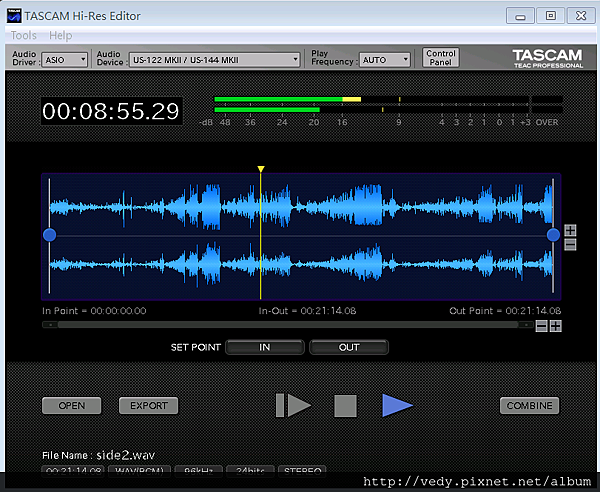Click the TASCAM Hi-Res Editor title icon
The height and width of the screenshot is (492, 600).
click(x=14, y=16)
